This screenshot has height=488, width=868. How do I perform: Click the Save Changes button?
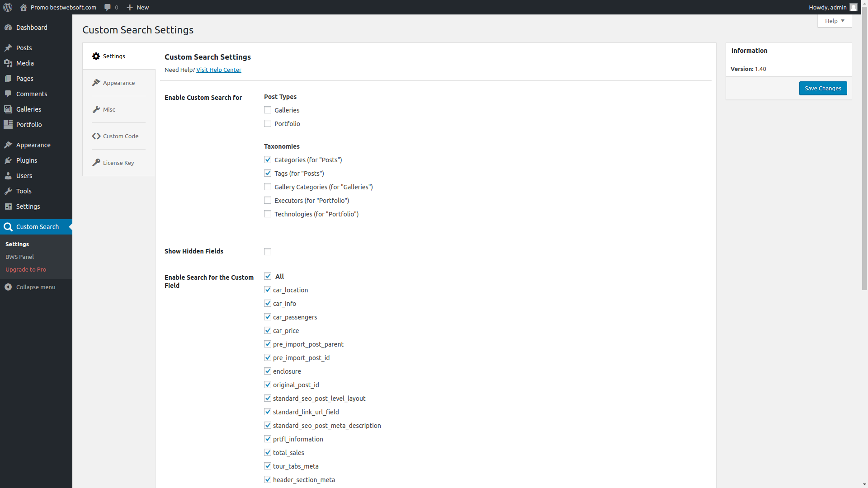(822, 88)
